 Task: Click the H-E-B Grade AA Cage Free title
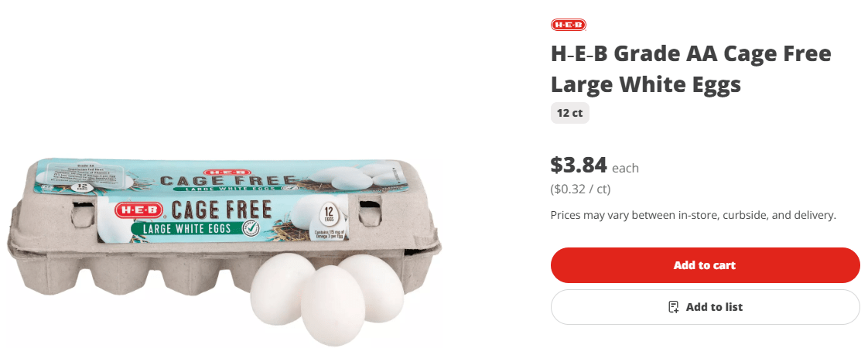(690, 69)
